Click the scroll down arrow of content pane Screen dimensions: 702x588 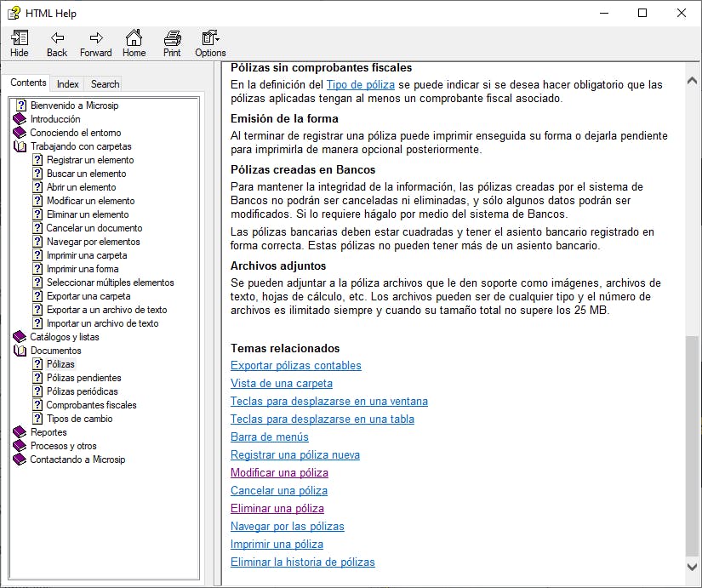692,567
